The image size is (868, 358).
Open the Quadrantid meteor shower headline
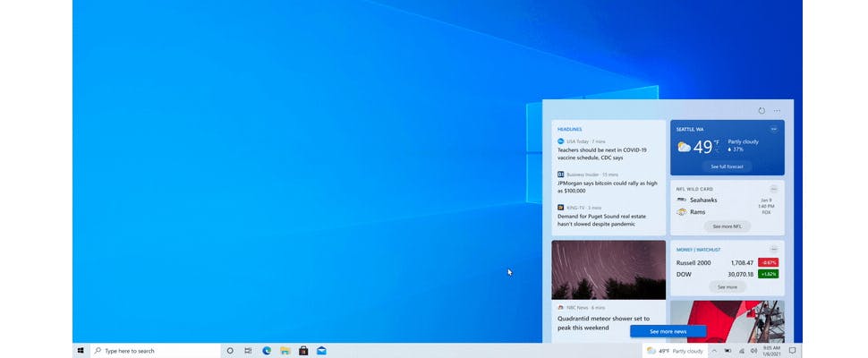604,323
